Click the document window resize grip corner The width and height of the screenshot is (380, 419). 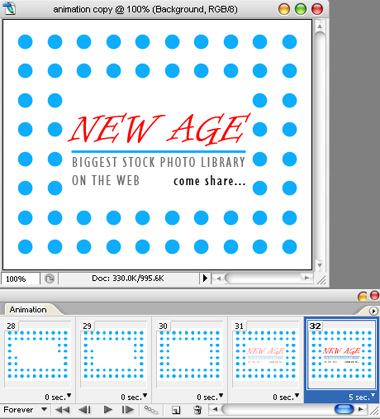click(x=321, y=280)
